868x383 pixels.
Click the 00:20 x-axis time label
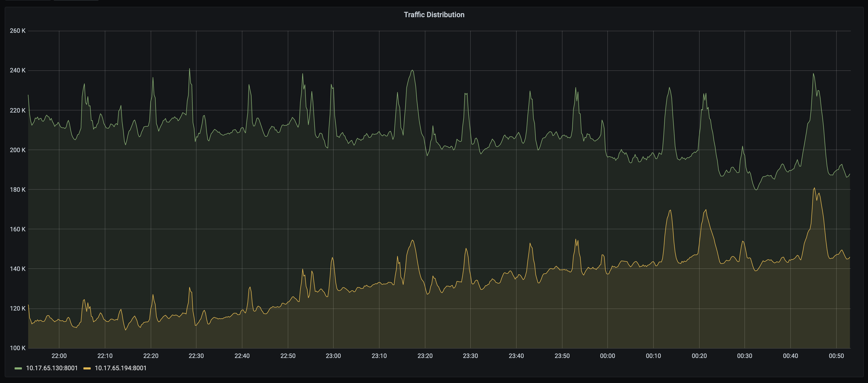(699, 356)
